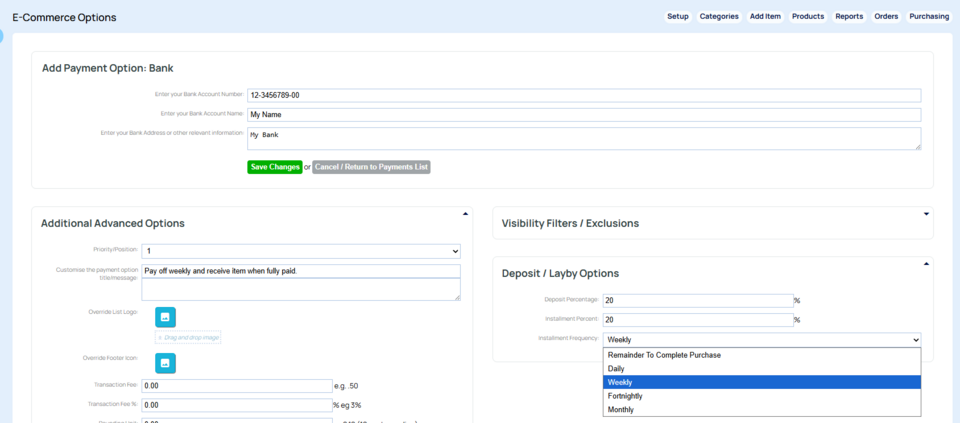Image resolution: width=960 pixels, height=423 pixels.
Task: Click the Drag and drop image area
Action: pyautogui.click(x=188, y=337)
